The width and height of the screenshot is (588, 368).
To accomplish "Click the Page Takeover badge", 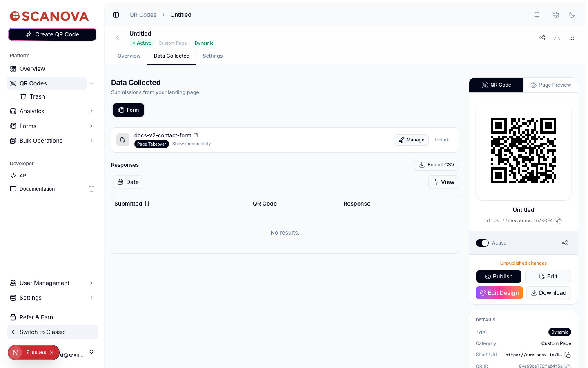I will (x=151, y=144).
